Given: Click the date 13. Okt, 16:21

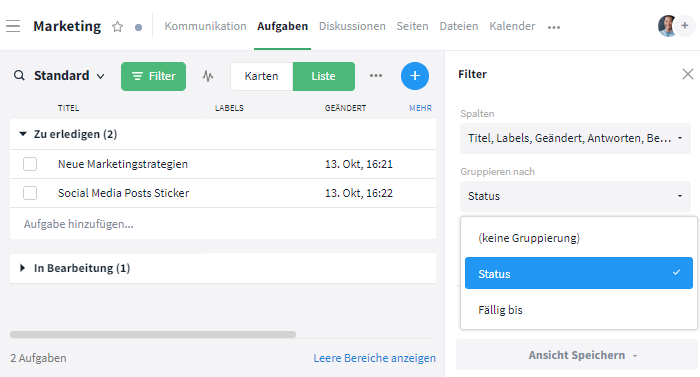Looking at the screenshot, I should coord(359,164).
